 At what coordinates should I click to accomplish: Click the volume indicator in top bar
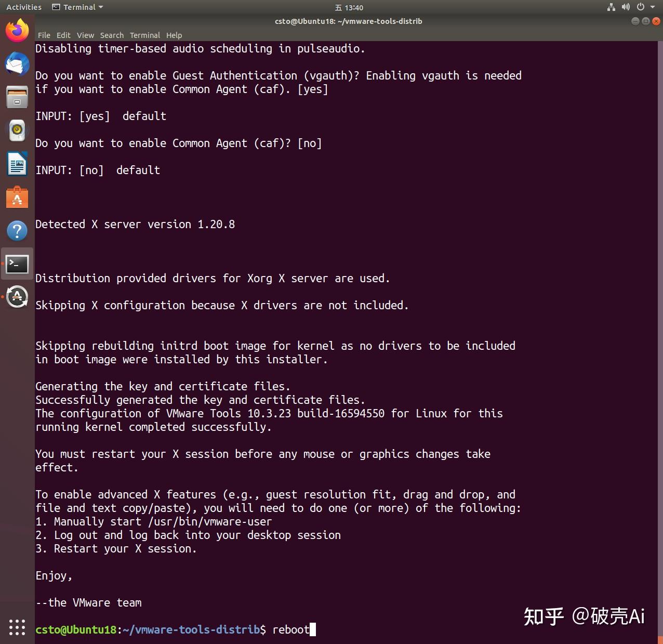click(626, 7)
